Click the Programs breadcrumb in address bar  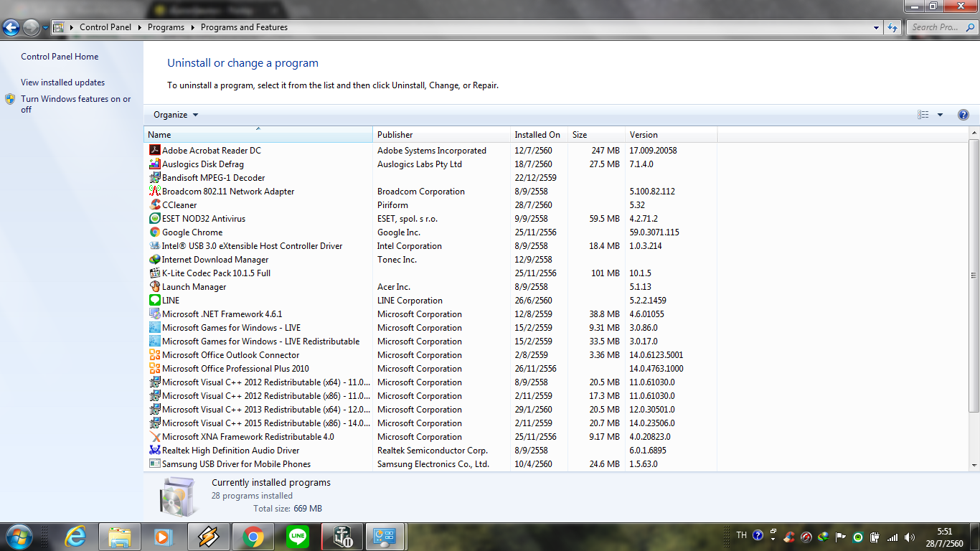tap(166, 27)
